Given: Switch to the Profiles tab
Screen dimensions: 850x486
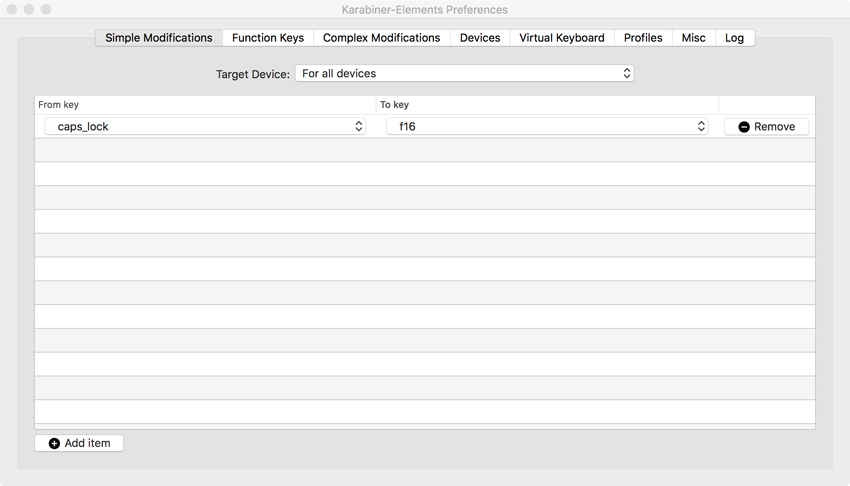Looking at the screenshot, I should pos(643,38).
